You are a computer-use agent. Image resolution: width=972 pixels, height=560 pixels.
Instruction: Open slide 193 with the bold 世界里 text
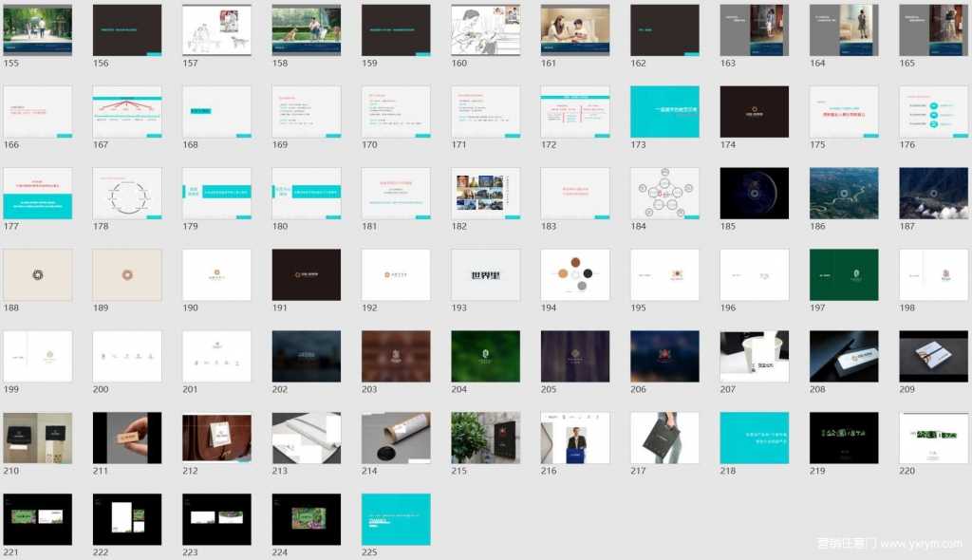pyautogui.click(x=485, y=275)
